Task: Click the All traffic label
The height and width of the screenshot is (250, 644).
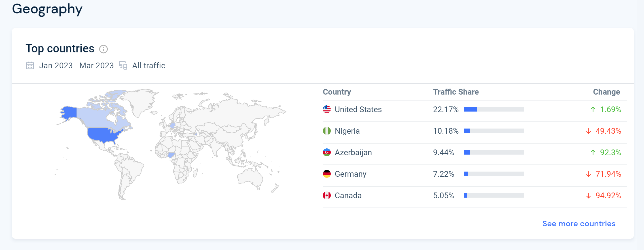Action: click(149, 65)
